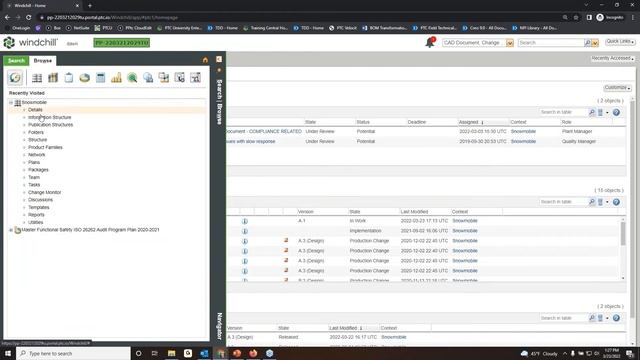
Task: Click find icon in the 15 objects table
Action: pos(592,202)
